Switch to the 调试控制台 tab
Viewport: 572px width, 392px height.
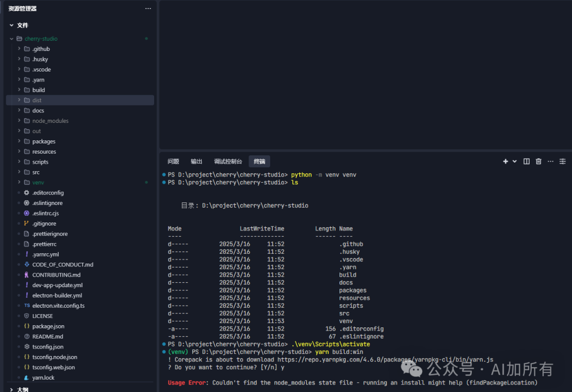228,162
